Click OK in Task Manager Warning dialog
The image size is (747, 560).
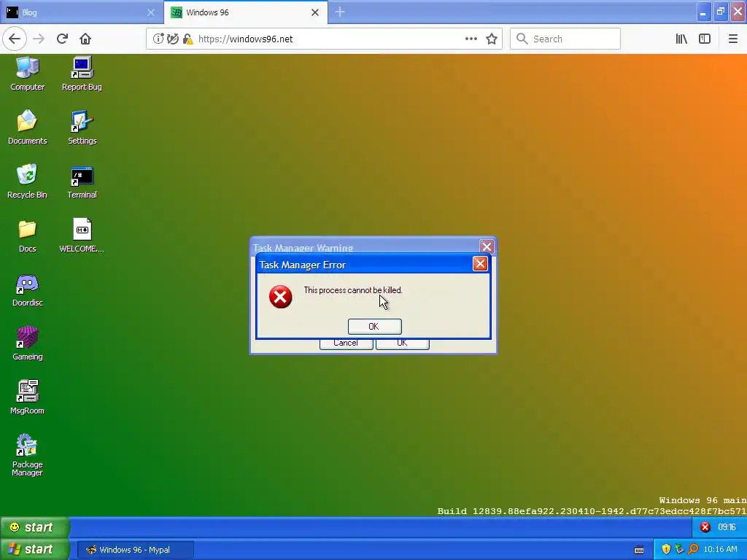point(402,344)
